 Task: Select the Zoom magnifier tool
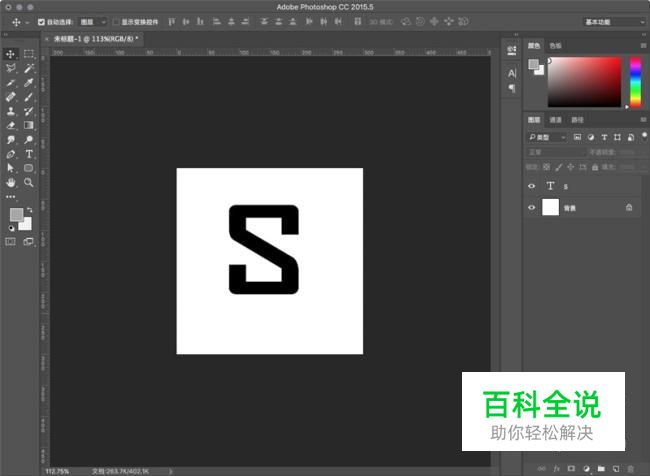[x=29, y=182]
